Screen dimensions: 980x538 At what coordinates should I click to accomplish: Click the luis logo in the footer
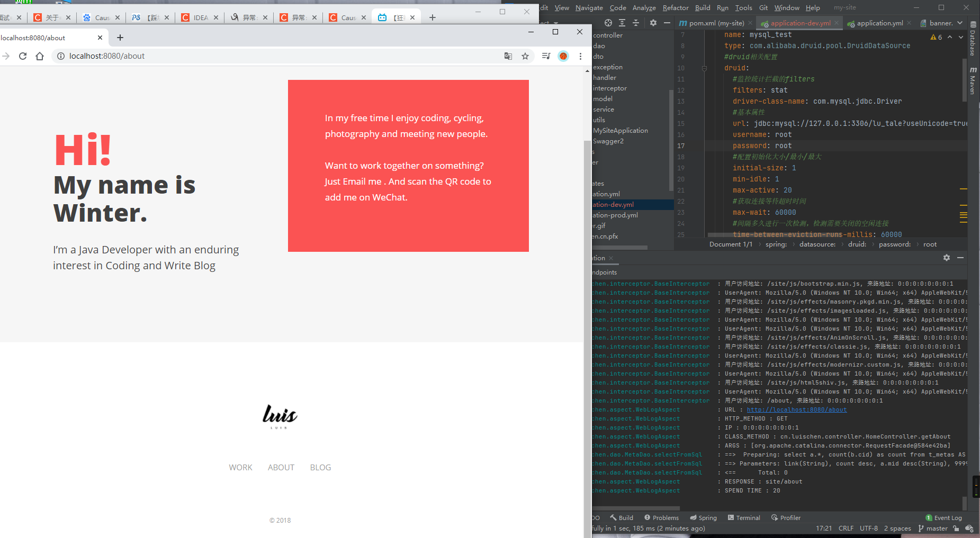(280, 416)
